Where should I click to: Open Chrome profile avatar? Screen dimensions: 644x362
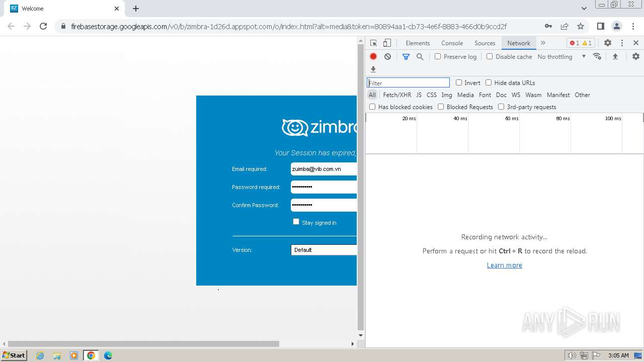616,26
